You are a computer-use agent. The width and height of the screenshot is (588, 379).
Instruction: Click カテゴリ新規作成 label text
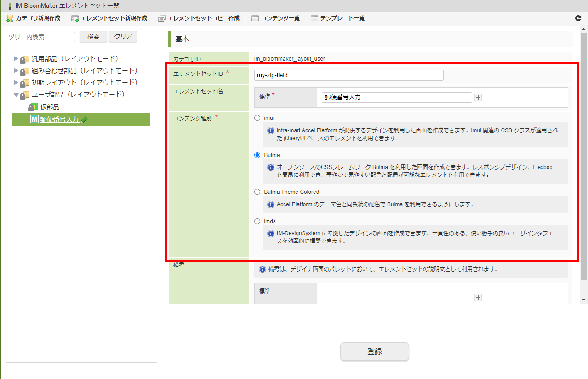38,18
